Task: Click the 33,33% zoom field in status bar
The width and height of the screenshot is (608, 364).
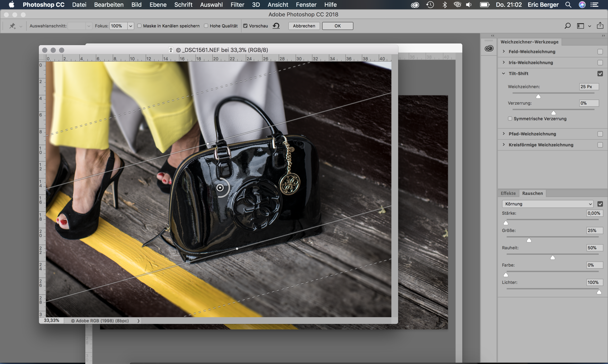Action: [52, 321]
